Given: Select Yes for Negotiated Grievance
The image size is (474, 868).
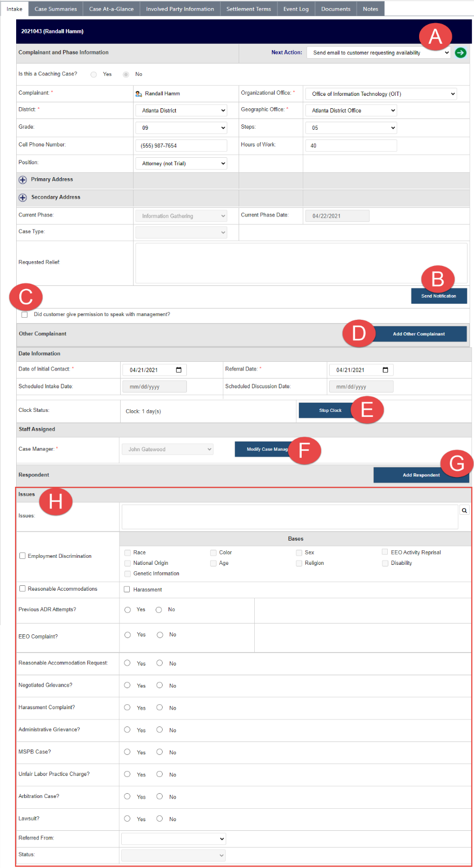Looking at the screenshot, I should click(127, 685).
